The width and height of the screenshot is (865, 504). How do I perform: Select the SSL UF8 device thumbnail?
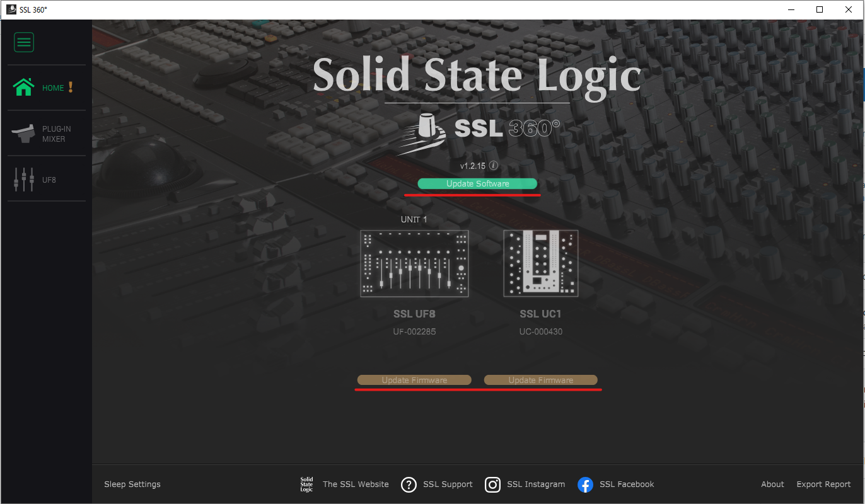pos(414,263)
